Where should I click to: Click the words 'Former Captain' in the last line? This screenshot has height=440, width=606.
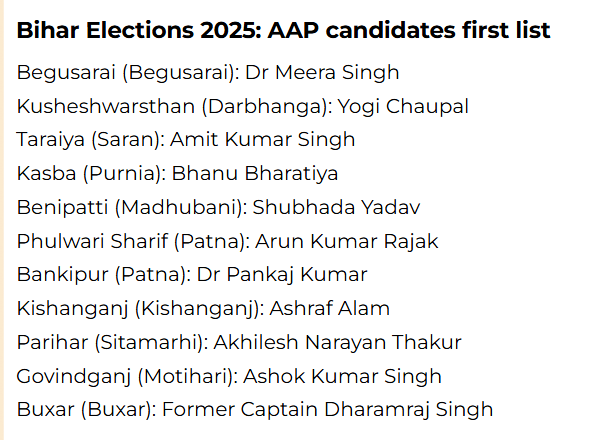tap(240, 410)
